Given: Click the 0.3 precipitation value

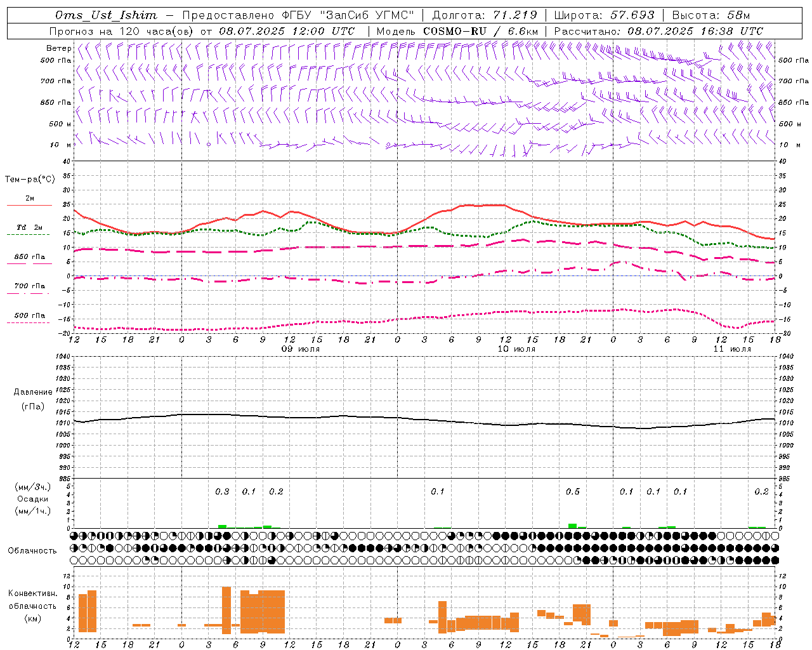Looking at the screenshot, I should (222, 492).
